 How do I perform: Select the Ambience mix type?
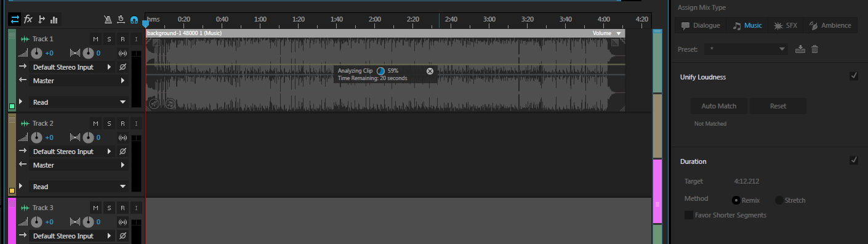click(x=830, y=25)
